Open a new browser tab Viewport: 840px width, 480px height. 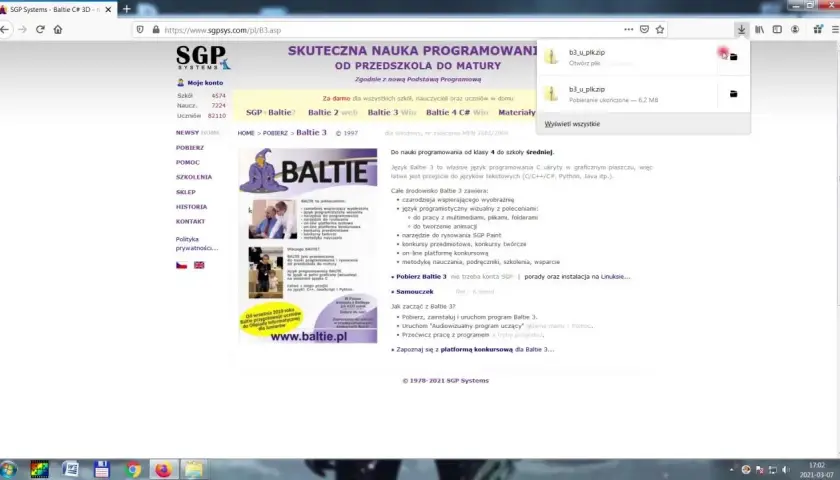(126, 9)
